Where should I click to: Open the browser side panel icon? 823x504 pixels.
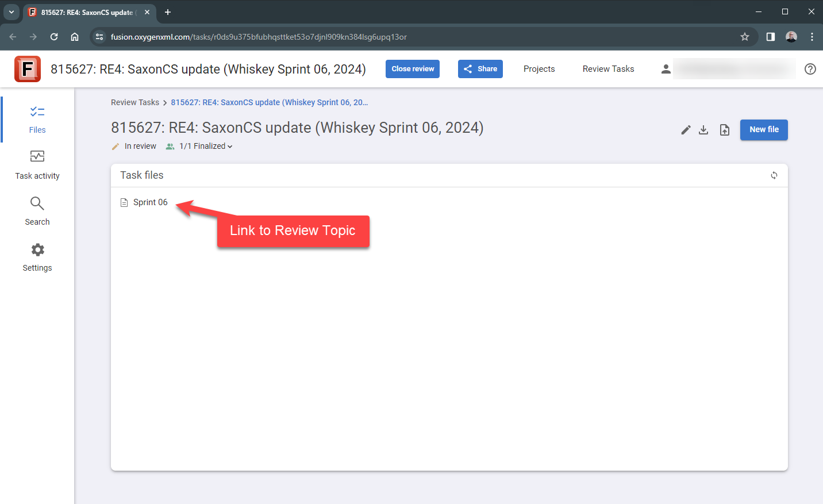pos(771,37)
